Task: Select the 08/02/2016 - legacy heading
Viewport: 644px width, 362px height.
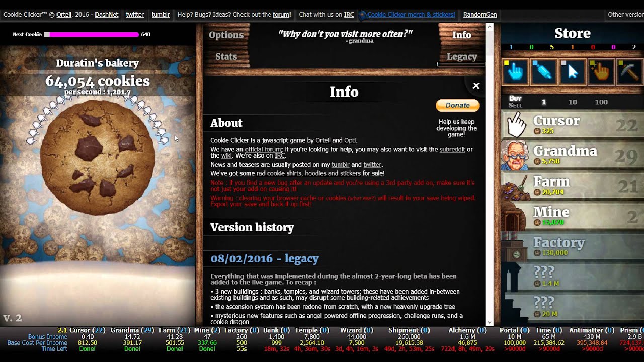Action: click(x=265, y=259)
